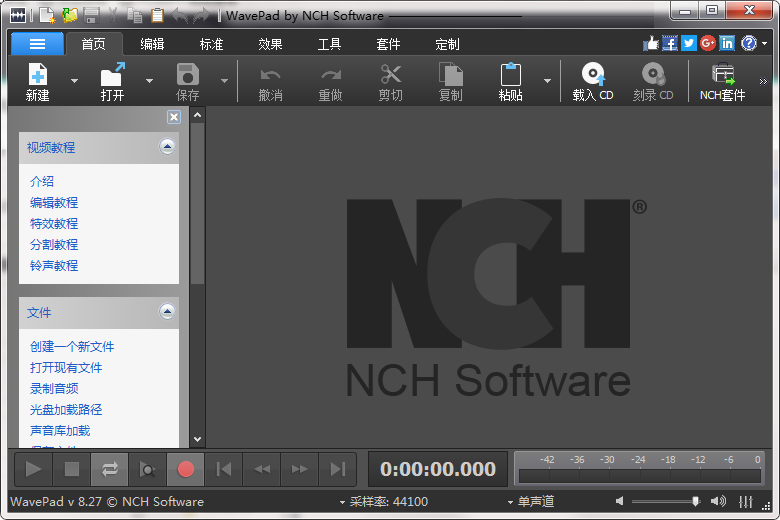Image resolution: width=780 pixels, height=520 pixels.
Task: Click the volume slider in status bar
Action: [665, 501]
